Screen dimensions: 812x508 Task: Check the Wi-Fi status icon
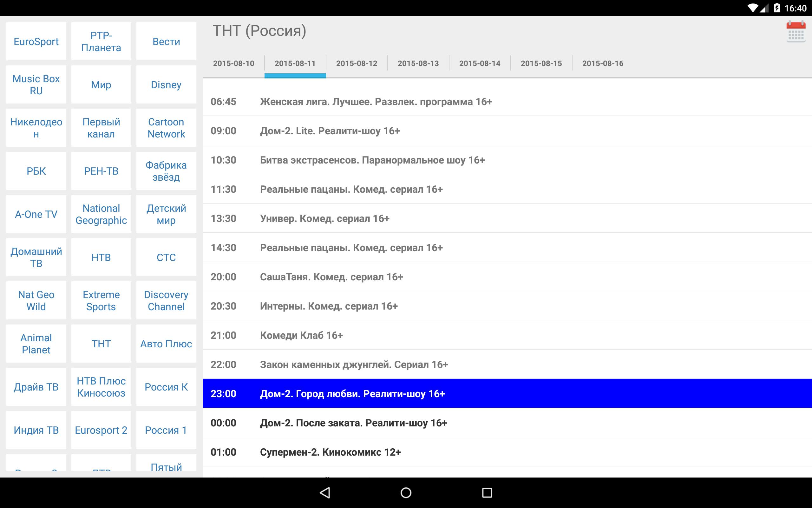click(x=752, y=8)
